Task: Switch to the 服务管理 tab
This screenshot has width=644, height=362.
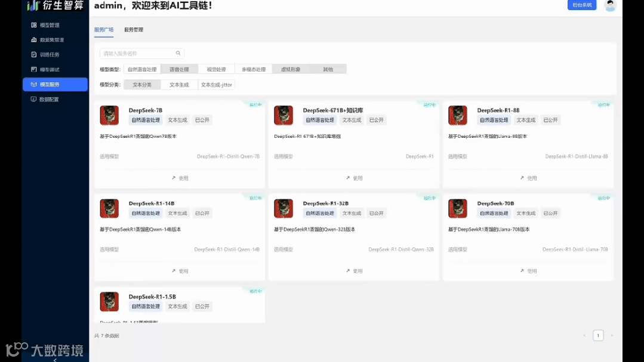Action: coord(134,30)
